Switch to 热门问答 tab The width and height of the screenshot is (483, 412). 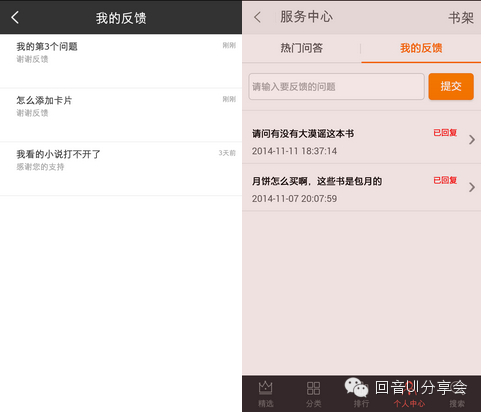301,48
